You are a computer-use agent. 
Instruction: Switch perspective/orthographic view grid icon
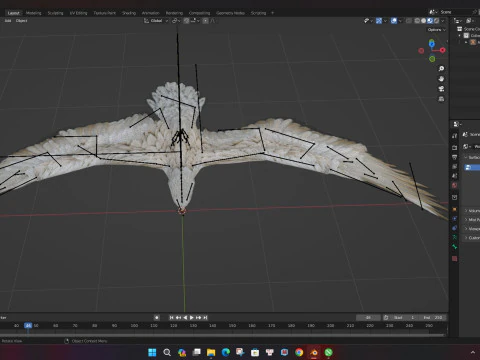pyautogui.click(x=441, y=99)
